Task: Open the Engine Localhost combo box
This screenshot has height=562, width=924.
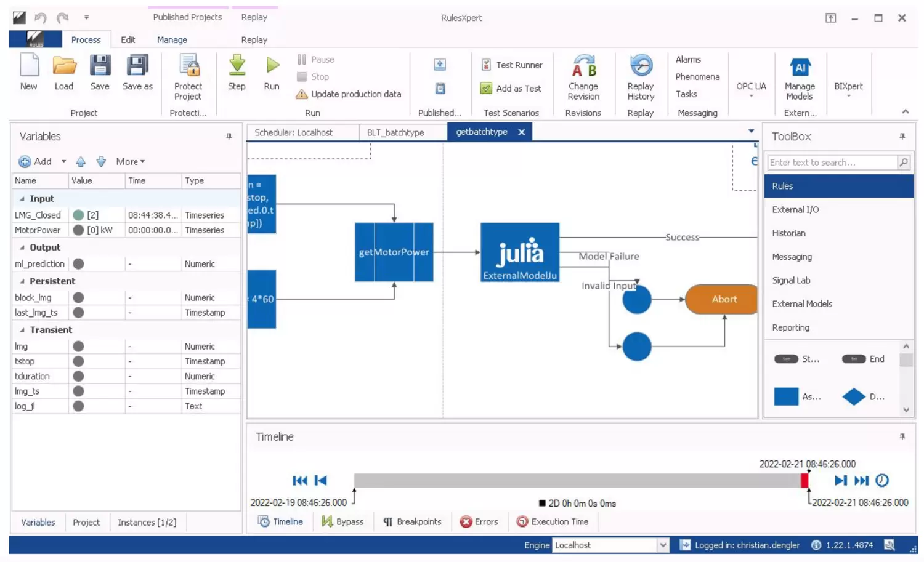Action: (x=610, y=545)
